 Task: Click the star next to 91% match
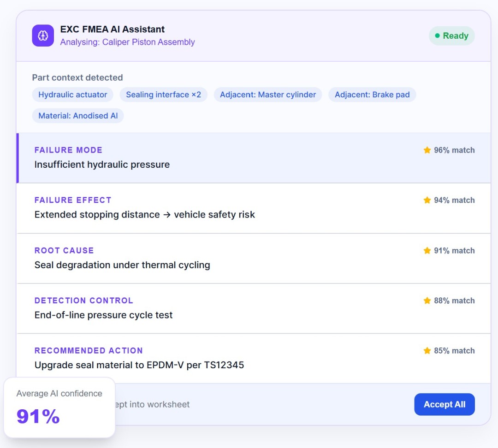pyautogui.click(x=427, y=251)
